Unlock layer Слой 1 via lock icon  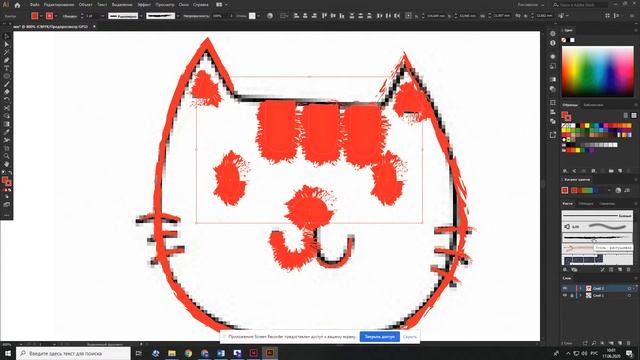coord(572,295)
